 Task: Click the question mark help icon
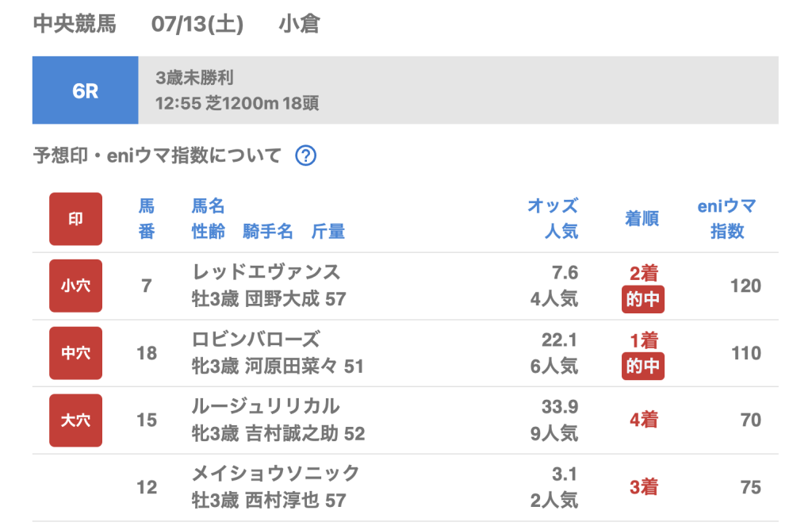click(x=306, y=155)
